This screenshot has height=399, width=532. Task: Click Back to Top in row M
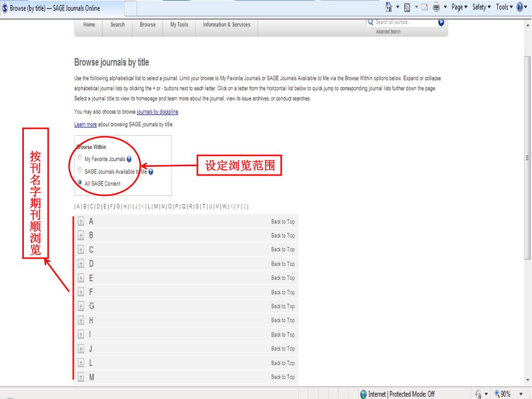(x=283, y=377)
